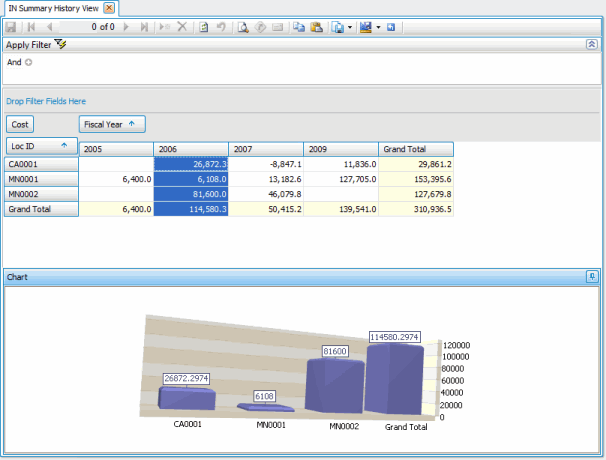Click the Paste icon in toolbar
The image size is (606, 460).
click(x=316, y=27)
